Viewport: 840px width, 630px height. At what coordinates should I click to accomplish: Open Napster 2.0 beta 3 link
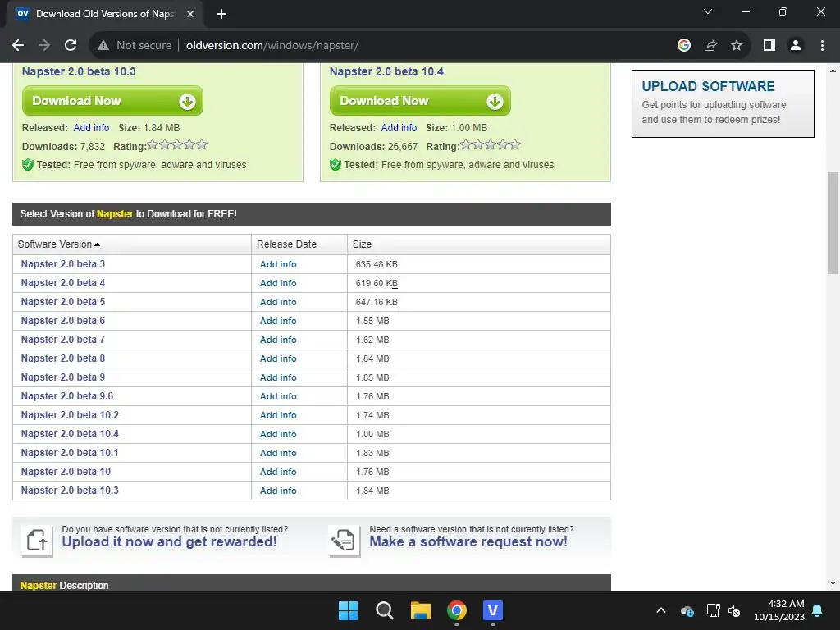click(62, 264)
